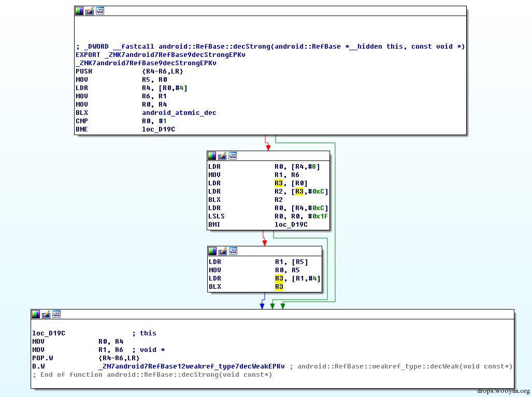
Task: Click graph icon of LDR R0,[R4,#8] node
Action: tap(233, 156)
